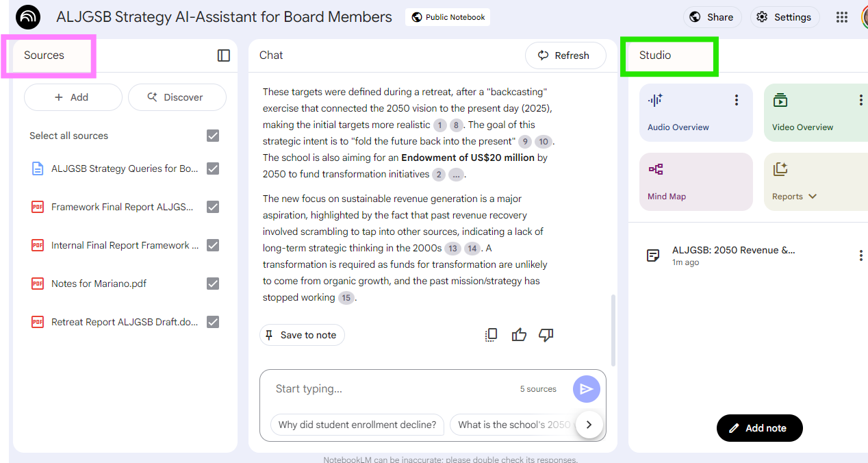The width and height of the screenshot is (868, 463).
Task: Open the Mind Map tile
Action: [695, 182]
